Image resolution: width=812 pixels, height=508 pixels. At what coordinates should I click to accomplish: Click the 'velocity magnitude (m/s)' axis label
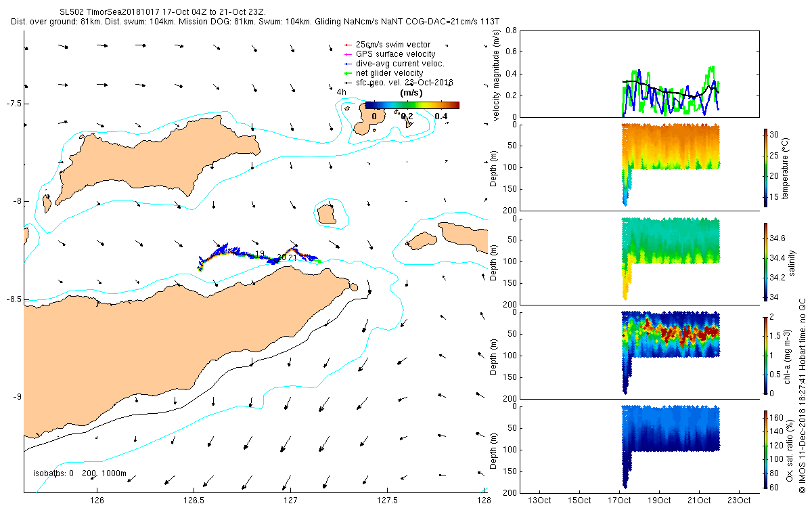coord(496,76)
